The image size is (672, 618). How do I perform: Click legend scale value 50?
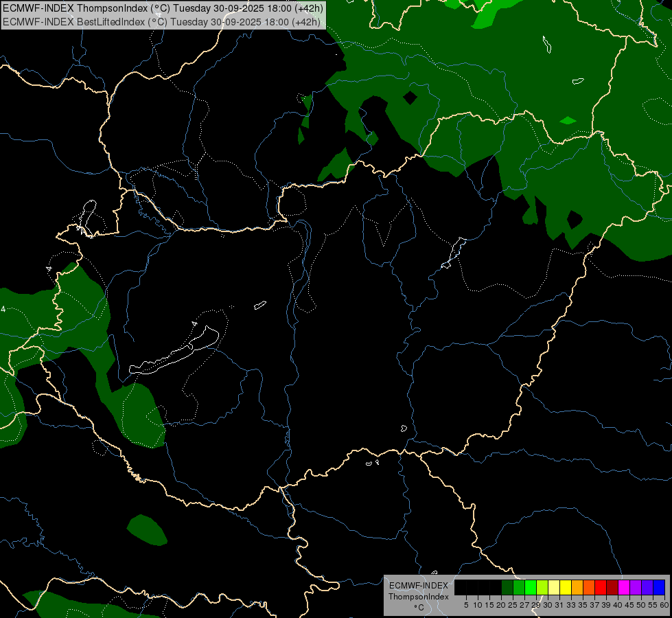click(x=641, y=605)
